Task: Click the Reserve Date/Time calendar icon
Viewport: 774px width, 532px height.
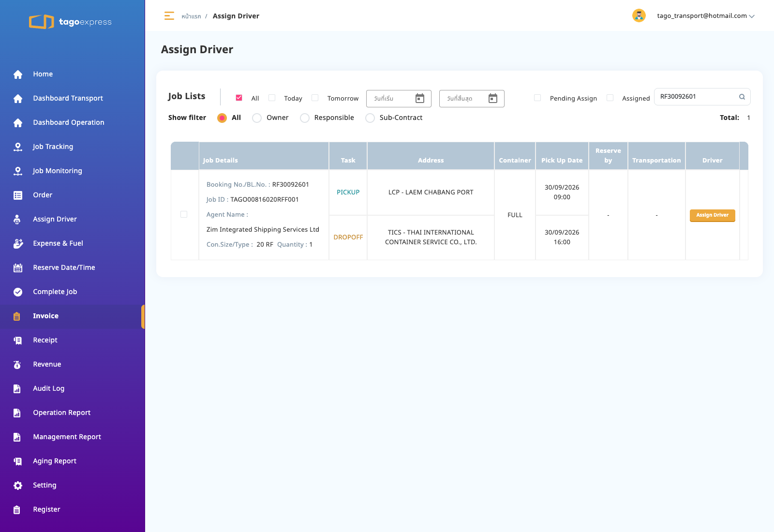Action: pos(18,267)
